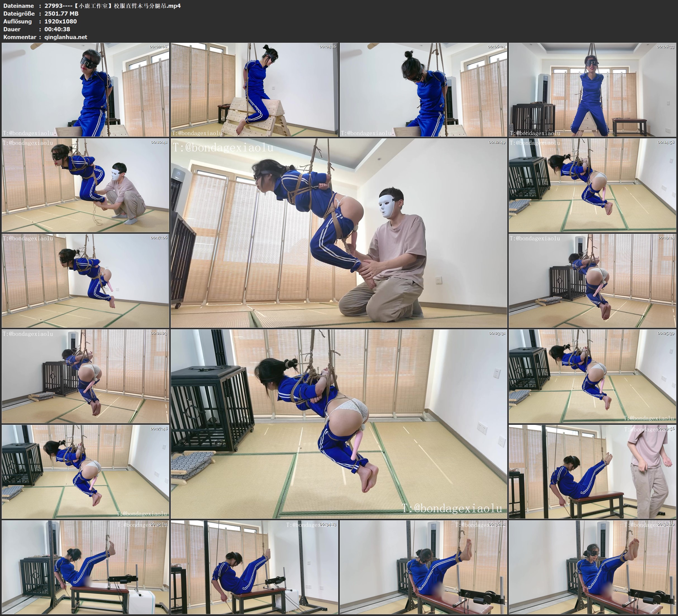
Task: Select the Auflösung value 1920x1080
Action: [x=61, y=21]
